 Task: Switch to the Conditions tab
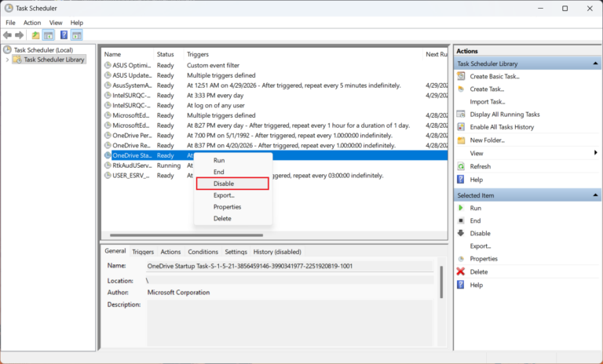pyautogui.click(x=203, y=252)
